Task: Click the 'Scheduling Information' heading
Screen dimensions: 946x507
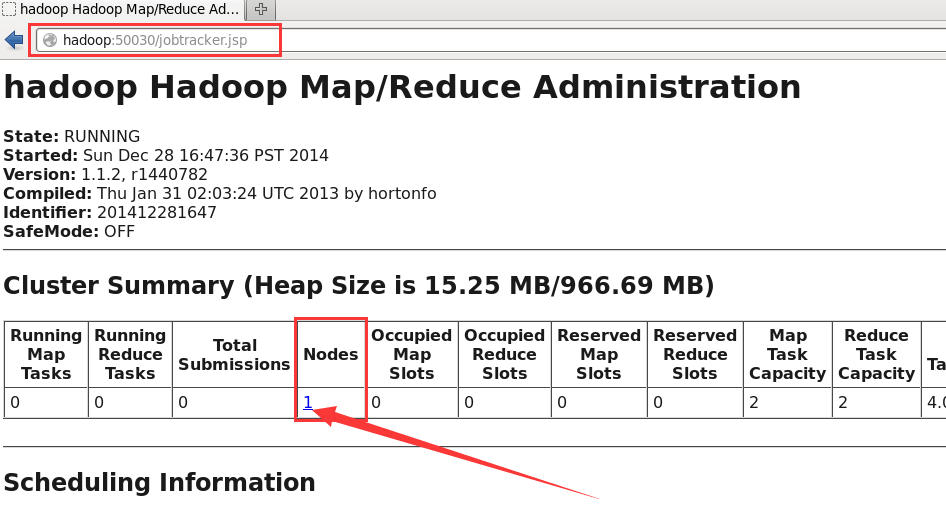Action: [x=159, y=483]
